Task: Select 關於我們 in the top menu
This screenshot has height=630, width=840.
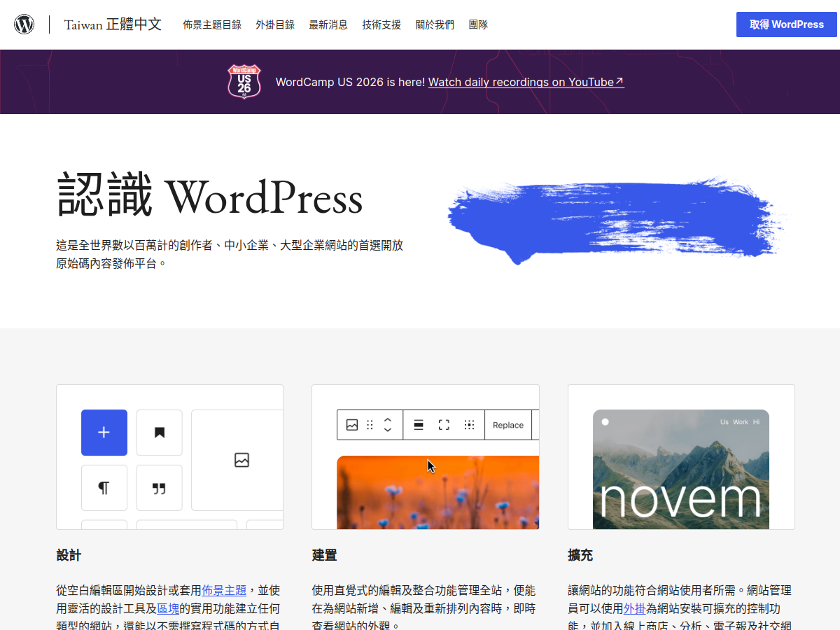Action: [x=435, y=24]
